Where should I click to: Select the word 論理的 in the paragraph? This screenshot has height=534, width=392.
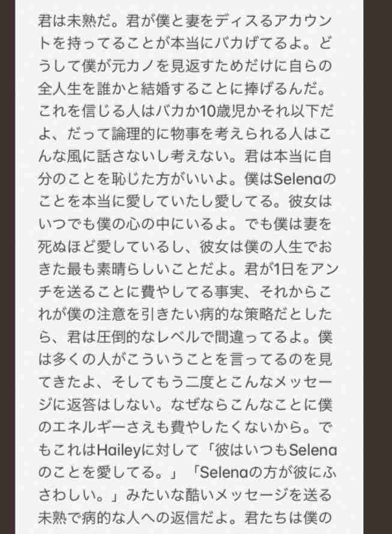[x=134, y=134]
